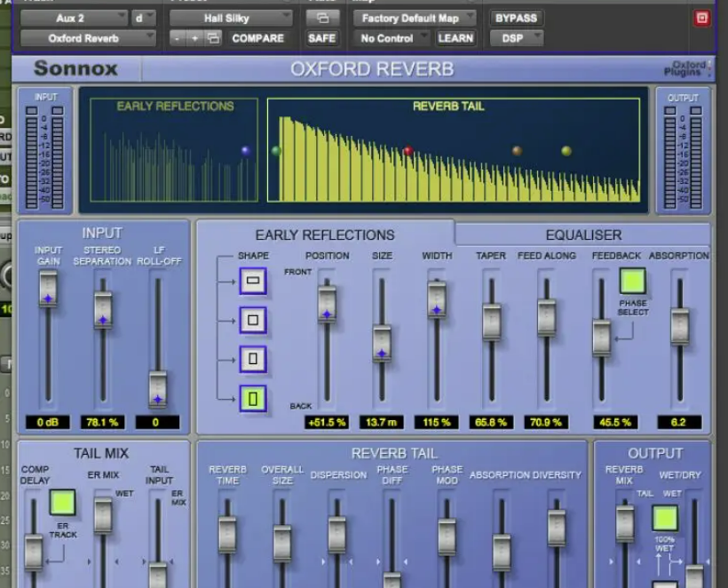The image size is (728, 588).
Task: Select the green highlighted tall room shape
Action: 253,399
